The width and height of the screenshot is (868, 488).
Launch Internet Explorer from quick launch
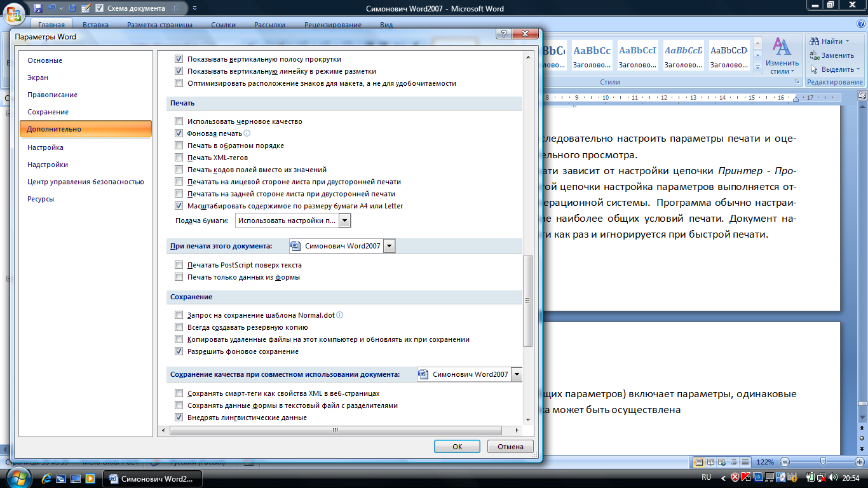tap(48, 478)
